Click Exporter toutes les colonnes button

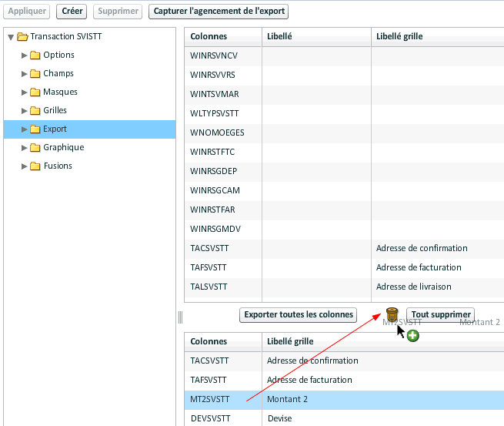coord(298,314)
